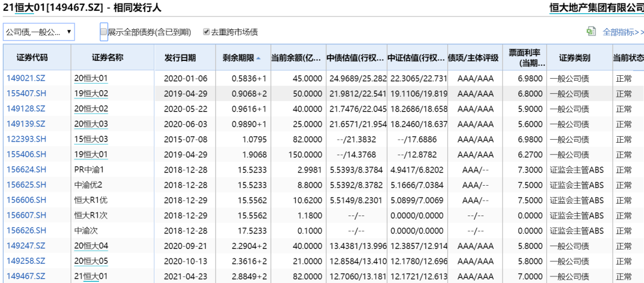Viewport: 644px width, 283px height.
Task: Open bond code 156606.SH
Action: [26, 201]
